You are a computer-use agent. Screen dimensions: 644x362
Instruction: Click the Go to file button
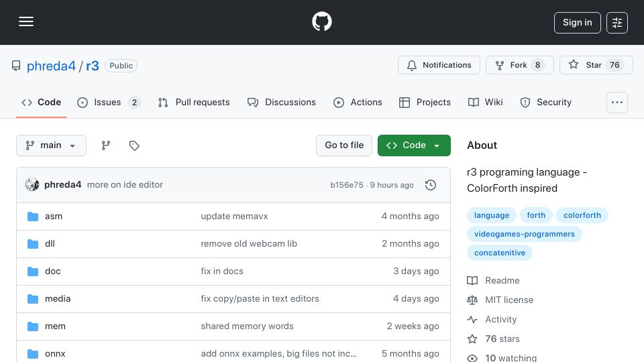tap(344, 145)
